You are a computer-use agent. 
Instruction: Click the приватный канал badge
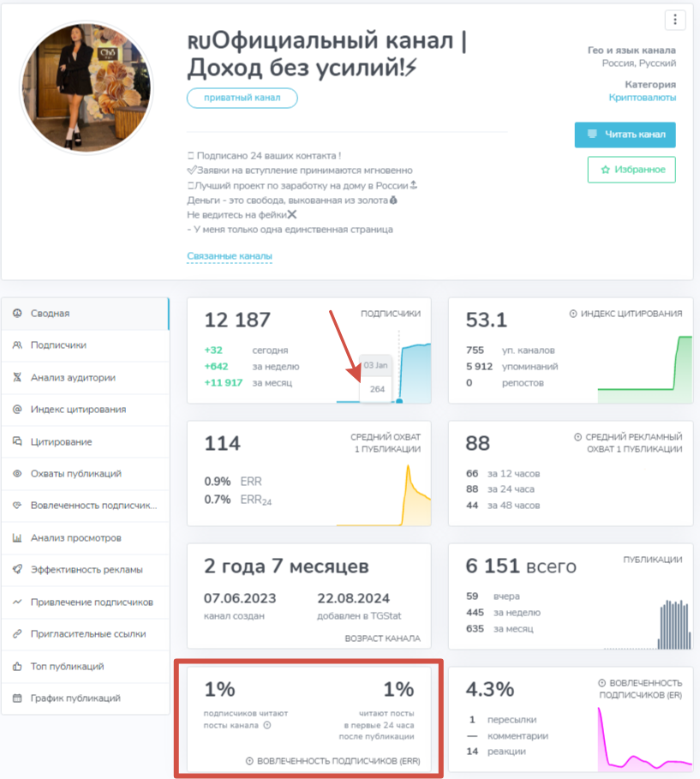coord(242,98)
